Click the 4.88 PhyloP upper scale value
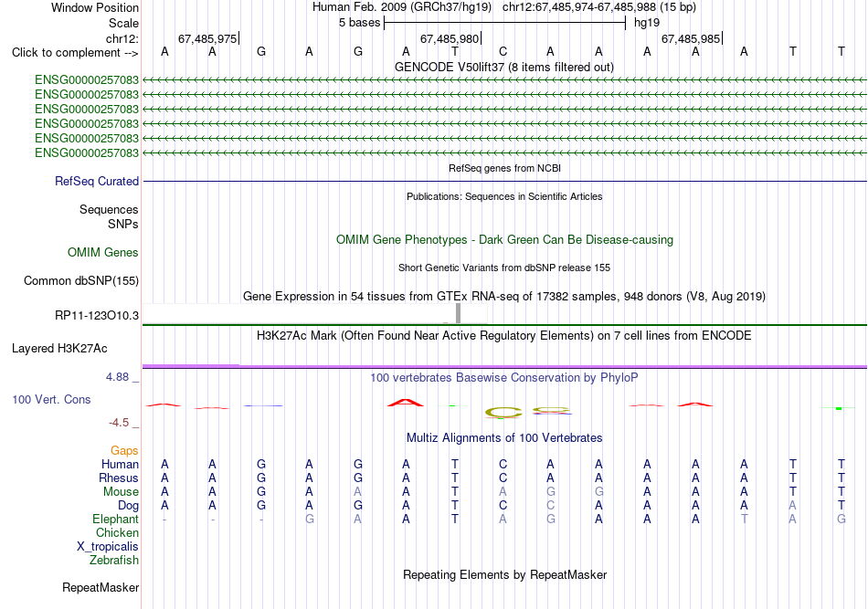 [117, 377]
